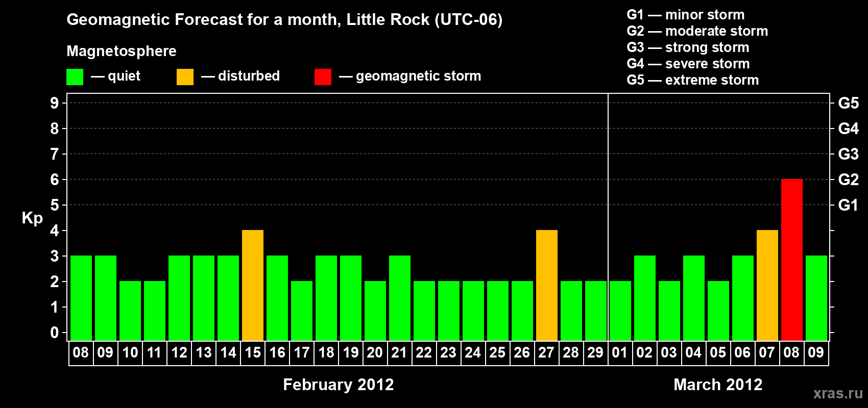Viewport: 868px width, 408px height.
Task: Click the G4 label on right axis
Action: tap(849, 129)
